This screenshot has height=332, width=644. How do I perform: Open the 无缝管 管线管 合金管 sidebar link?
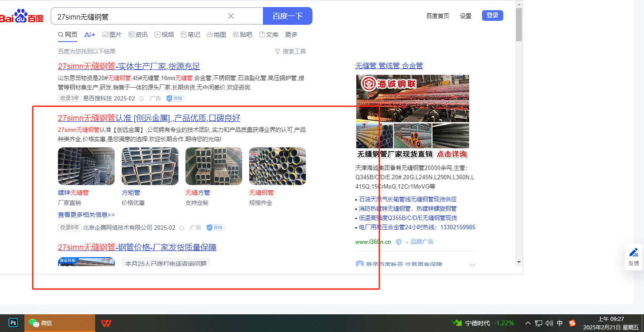pos(389,66)
